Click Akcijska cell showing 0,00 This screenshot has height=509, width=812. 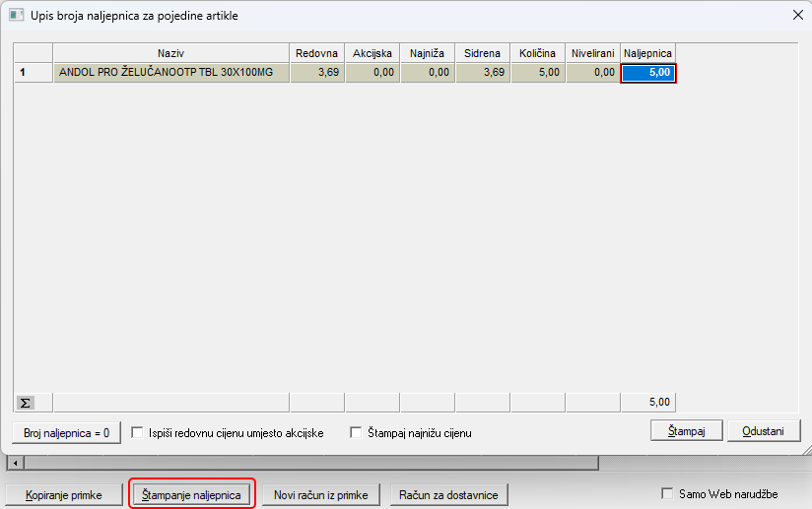pyautogui.click(x=372, y=73)
